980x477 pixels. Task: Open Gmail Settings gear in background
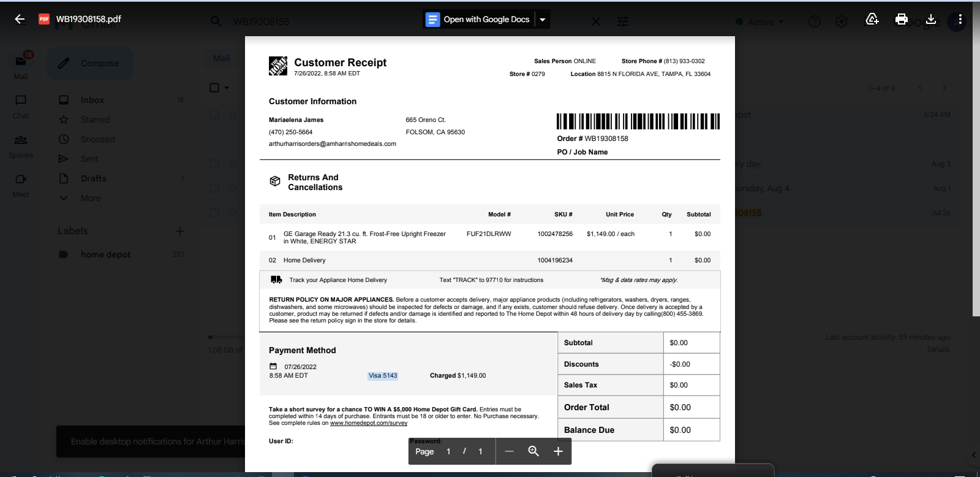point(842,21)
